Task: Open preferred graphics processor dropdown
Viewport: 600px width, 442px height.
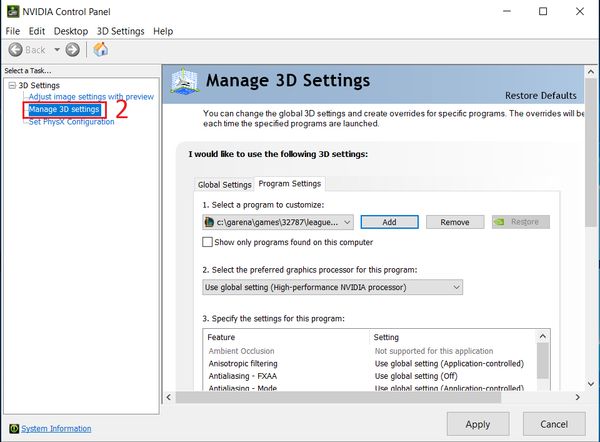Action: 333,287
